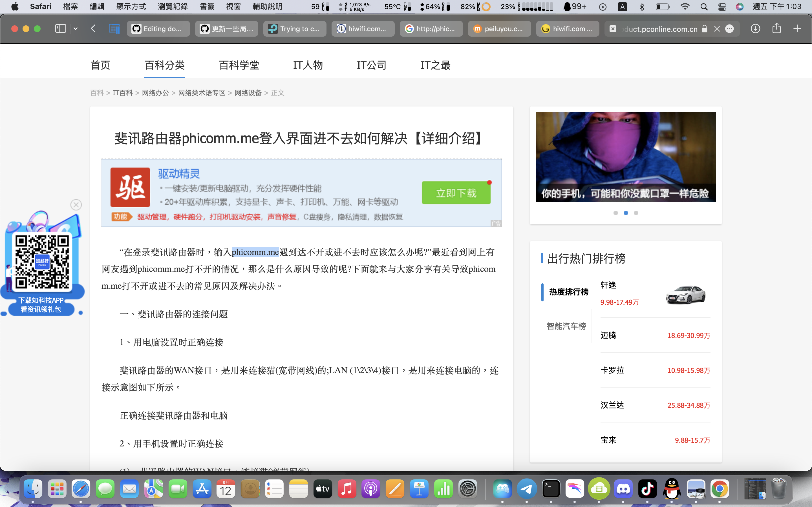Open the 書籤 menu in the menu bar
812x507 pixels.
pyautogui.click(x=207, y=6)
